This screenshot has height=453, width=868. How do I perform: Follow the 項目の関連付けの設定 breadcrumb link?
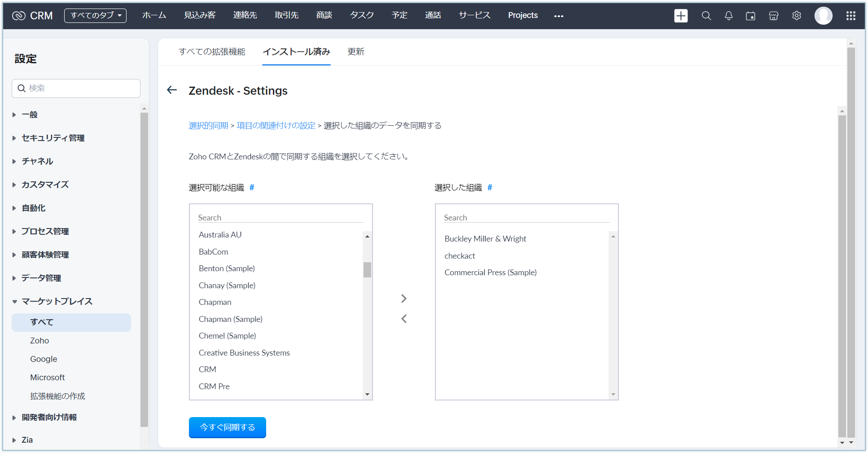coord(276,125)
